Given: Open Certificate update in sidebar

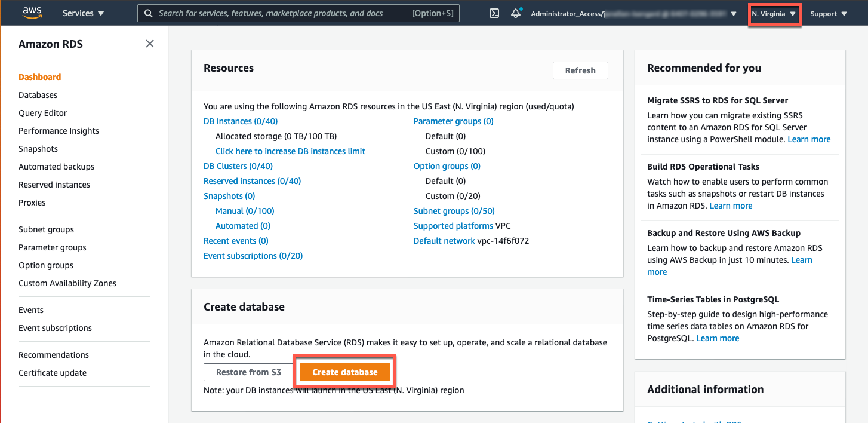Looking at the screenshot, I should [53, 373].
